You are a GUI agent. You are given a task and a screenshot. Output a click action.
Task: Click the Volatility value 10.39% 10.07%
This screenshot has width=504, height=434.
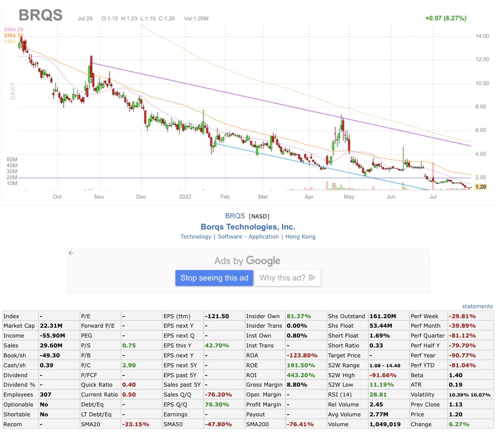[470, 395]
